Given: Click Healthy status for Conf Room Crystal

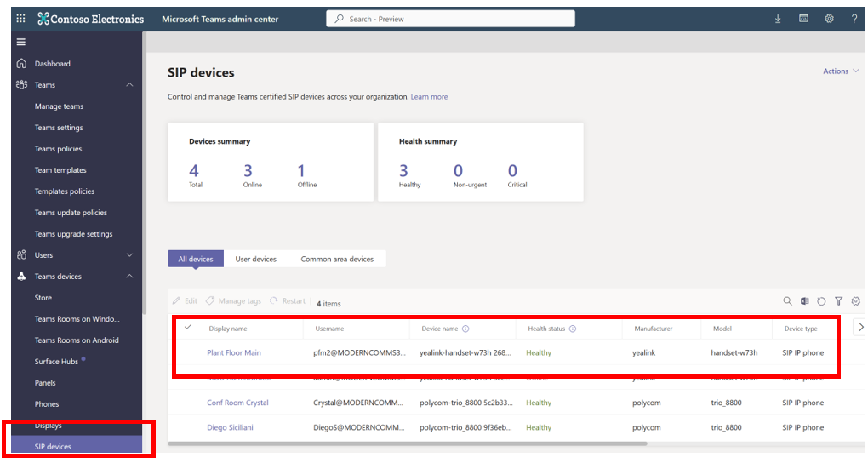Looking at the screenshot, I should point(539,403).
